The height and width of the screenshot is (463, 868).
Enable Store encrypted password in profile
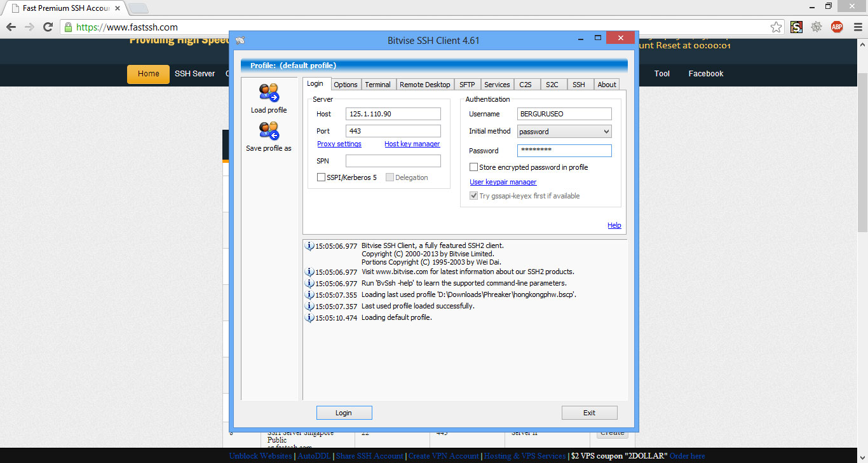473,167
